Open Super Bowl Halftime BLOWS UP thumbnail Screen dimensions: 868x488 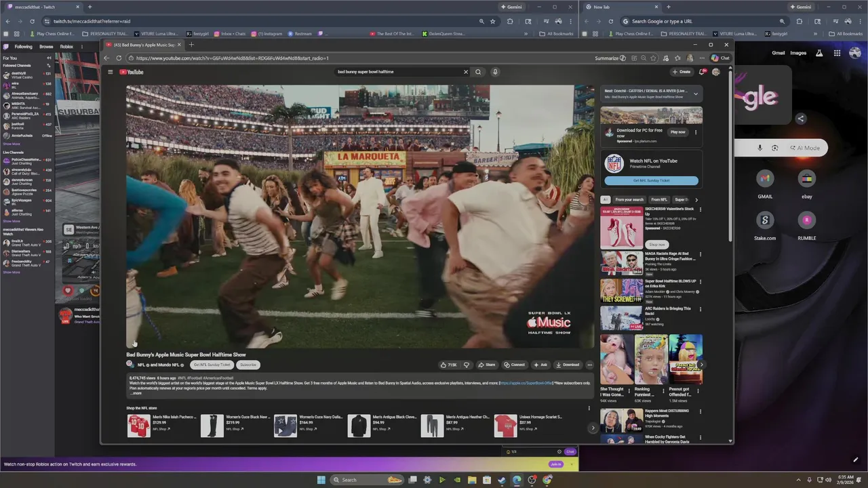coord(620,290)
